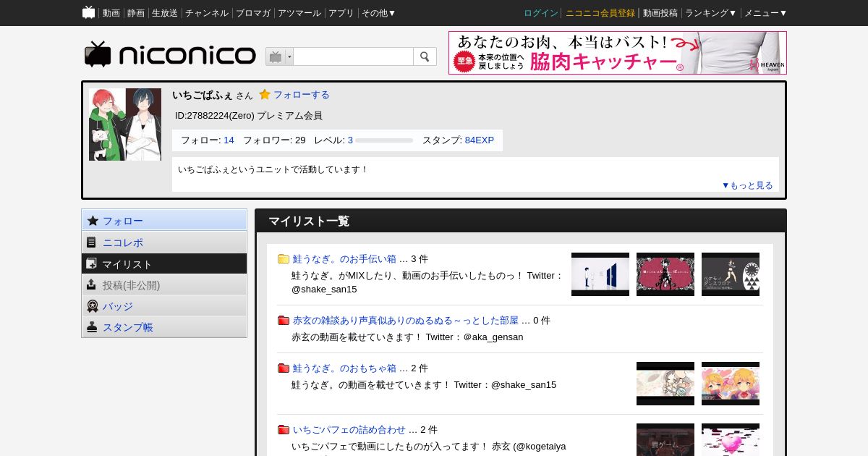
Task: Select 投稿(非公開) sidebar tab
Action: (164, 285)
